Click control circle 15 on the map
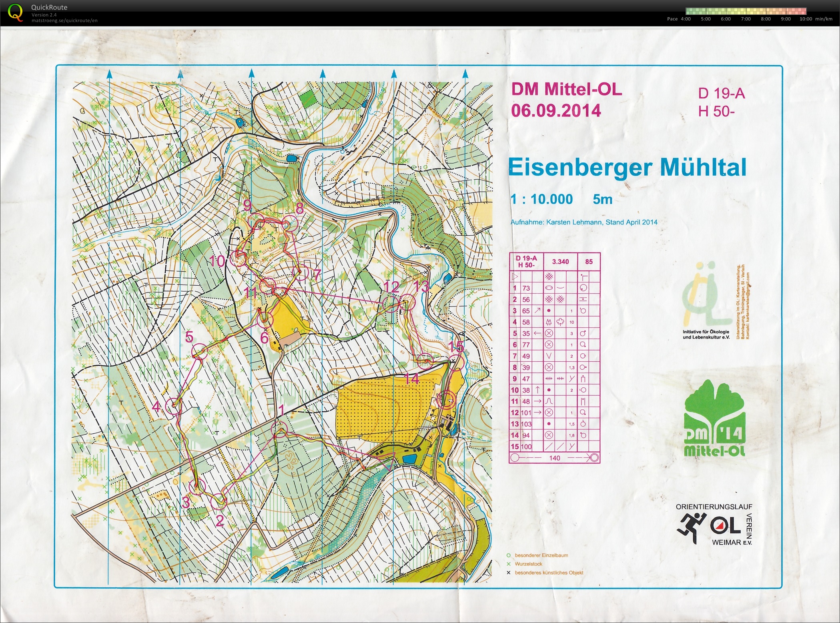Viewport: 840px width, 623px height. pos(456,362)
